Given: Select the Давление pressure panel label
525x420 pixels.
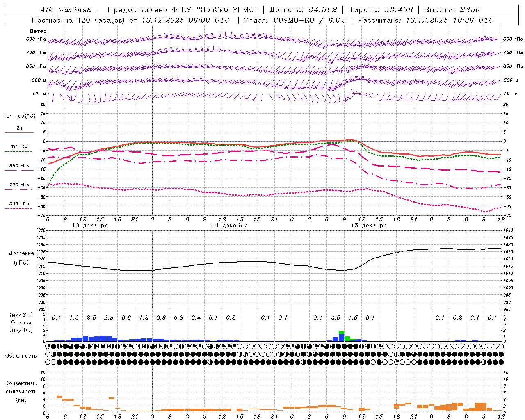Looking at the screenshot, I should [21, 253].
